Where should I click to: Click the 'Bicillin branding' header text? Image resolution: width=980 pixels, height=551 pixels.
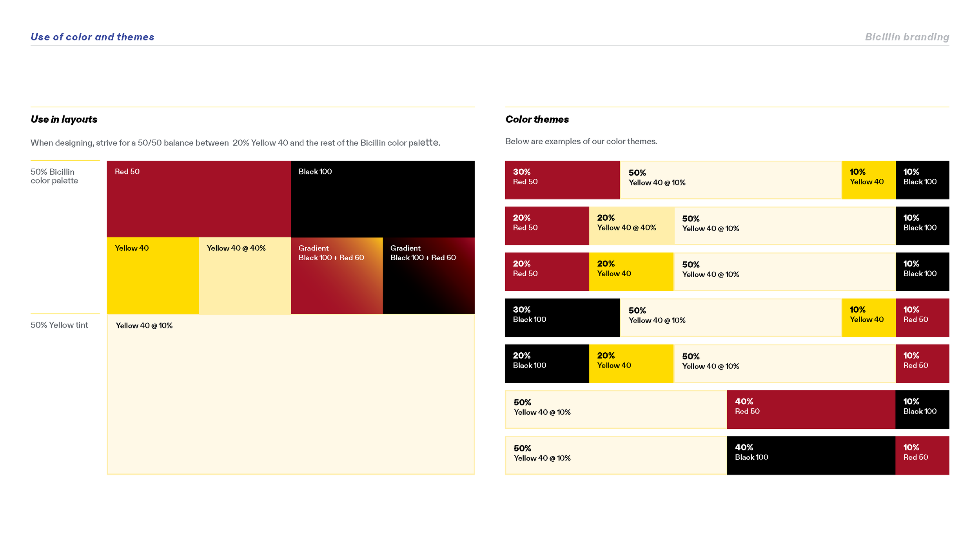click(x=907, y=37)
